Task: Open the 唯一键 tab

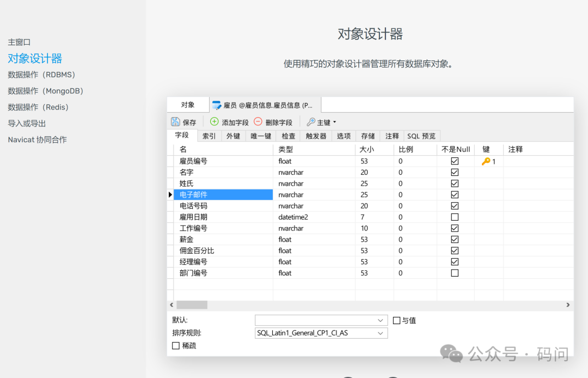Action: click(261, 136)
